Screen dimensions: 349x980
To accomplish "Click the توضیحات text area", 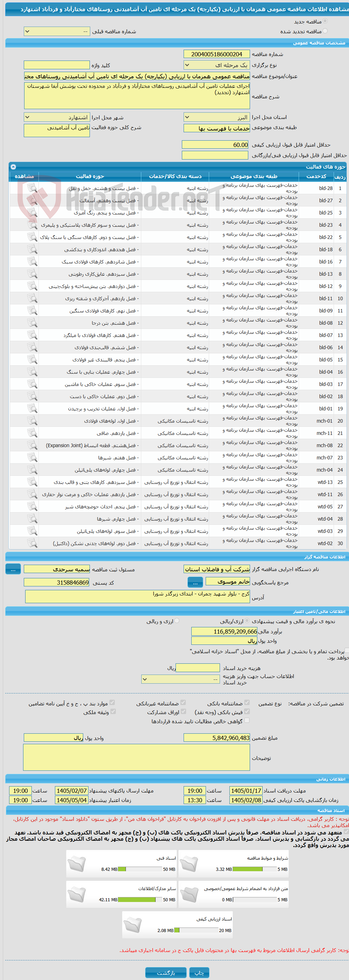I will coord(137,757).
